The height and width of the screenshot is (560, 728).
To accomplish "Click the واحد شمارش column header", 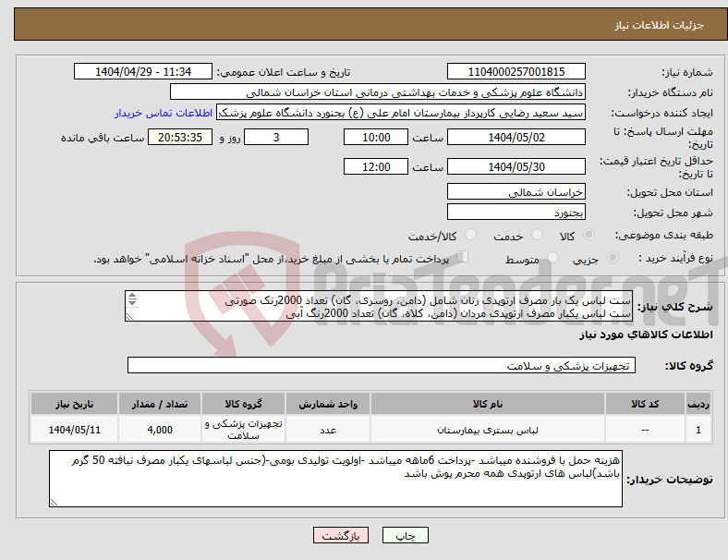I will tap(328, 404).
